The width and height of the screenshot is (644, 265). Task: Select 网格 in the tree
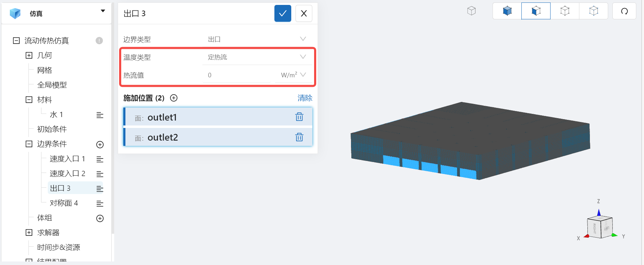click(45, 70)
